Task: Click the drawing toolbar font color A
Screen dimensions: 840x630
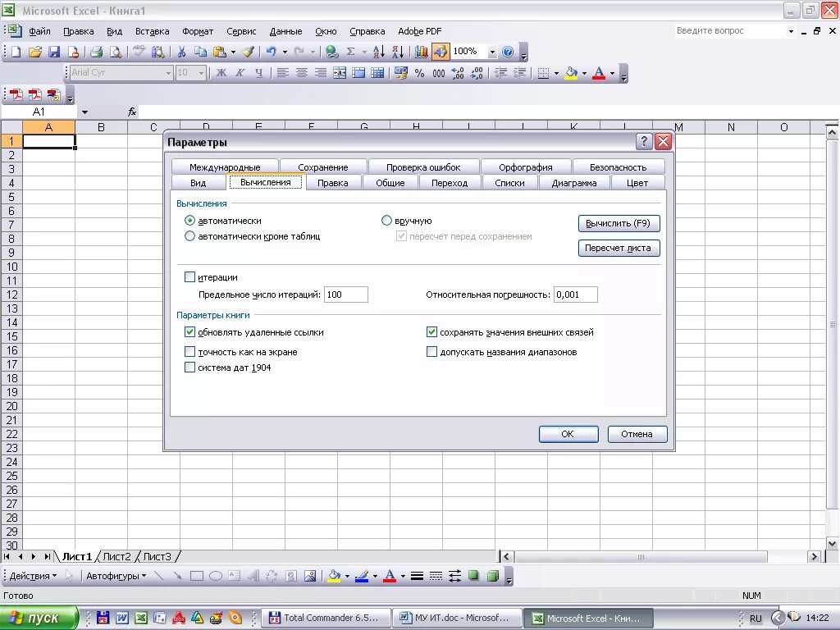Action: coord(390,576)
